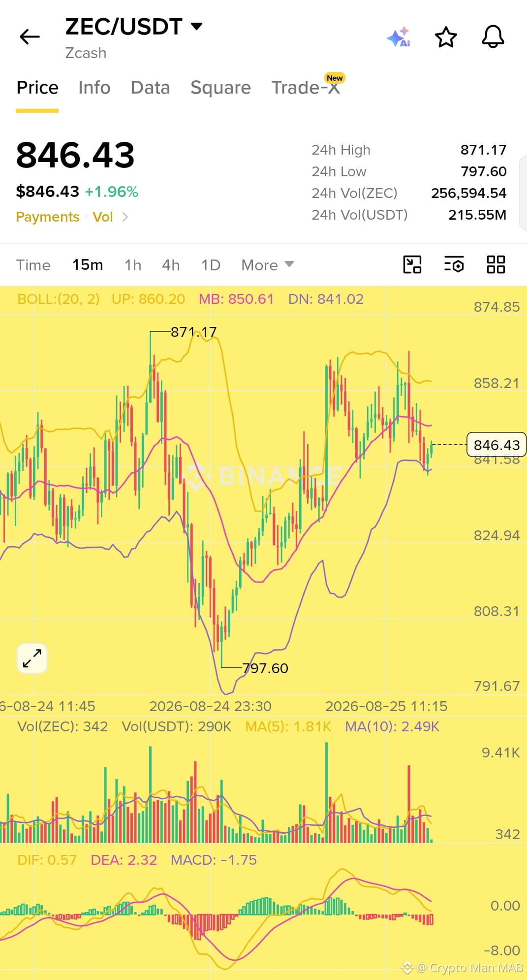Tap the UP: 860.20 band value

point(148,299)
